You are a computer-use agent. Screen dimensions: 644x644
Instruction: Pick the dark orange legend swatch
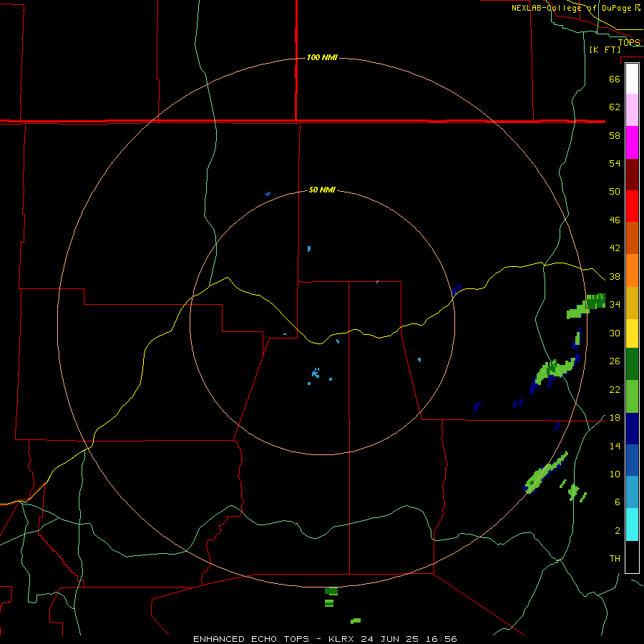pos(632,238)
